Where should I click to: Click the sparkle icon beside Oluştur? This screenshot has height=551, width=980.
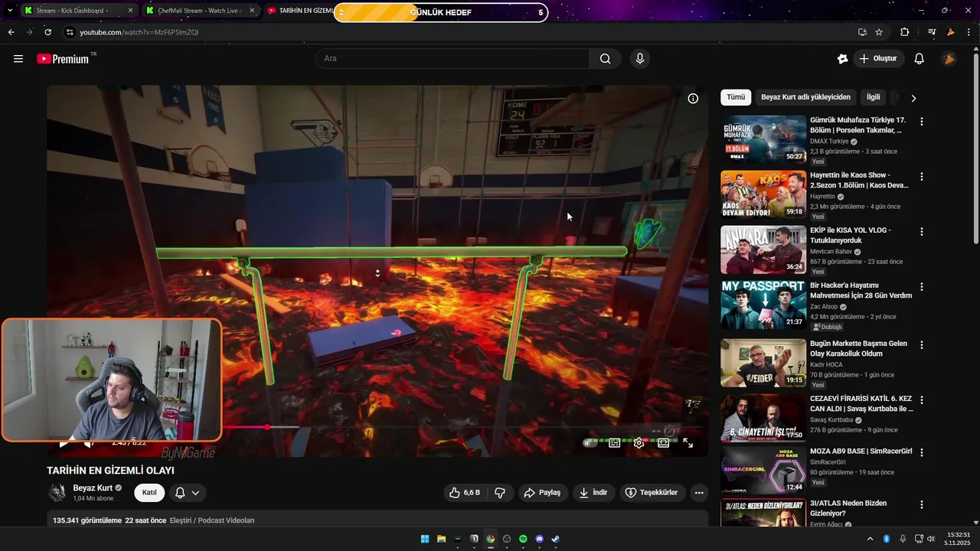pos(843,59)
